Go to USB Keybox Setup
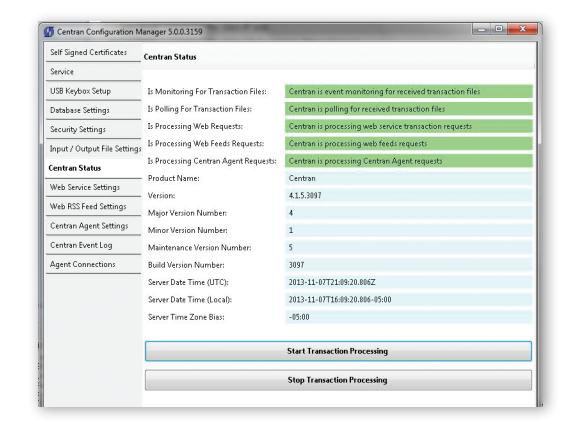The width and height of the screenshot is (576, 429). [93, 91]
